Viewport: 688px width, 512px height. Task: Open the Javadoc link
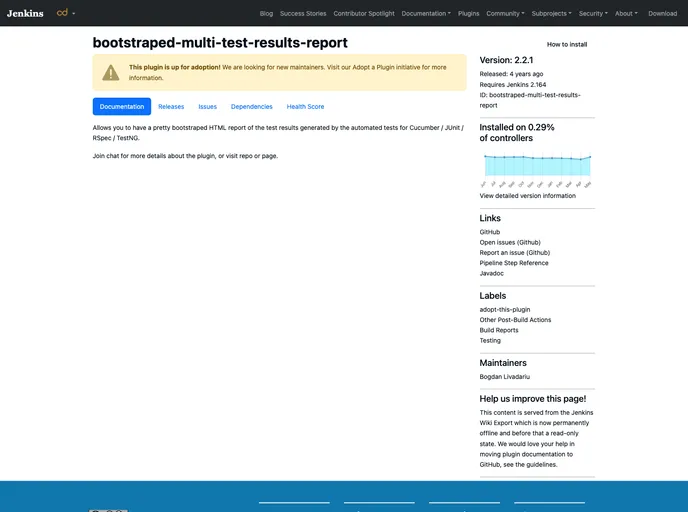coord(491,273)
